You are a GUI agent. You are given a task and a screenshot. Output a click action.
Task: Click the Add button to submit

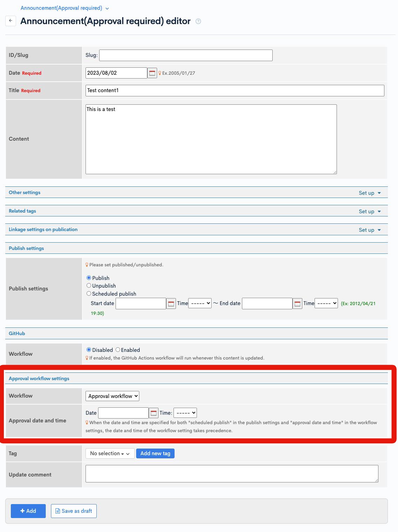[x=28, y=511]
